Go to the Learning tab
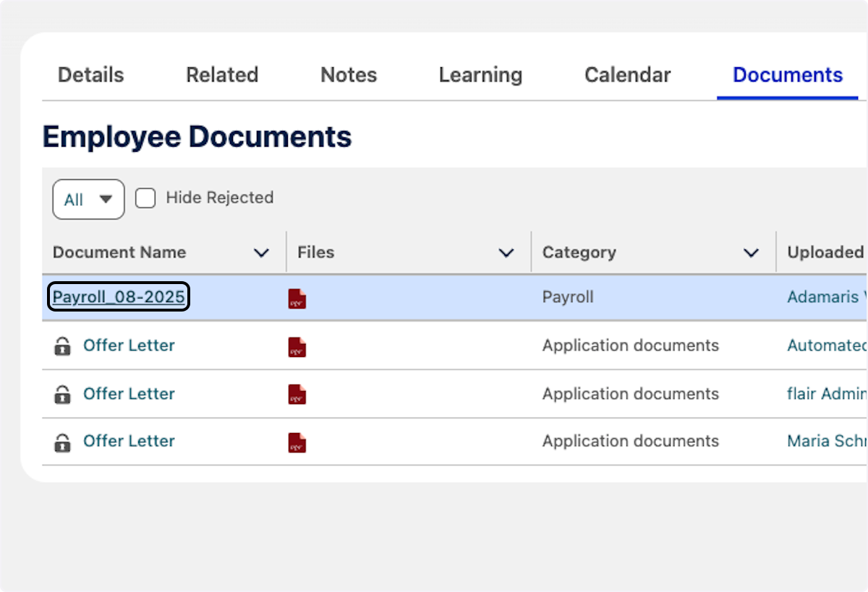Viewport: 868px width, 592px height. click(x=480, y=74)
